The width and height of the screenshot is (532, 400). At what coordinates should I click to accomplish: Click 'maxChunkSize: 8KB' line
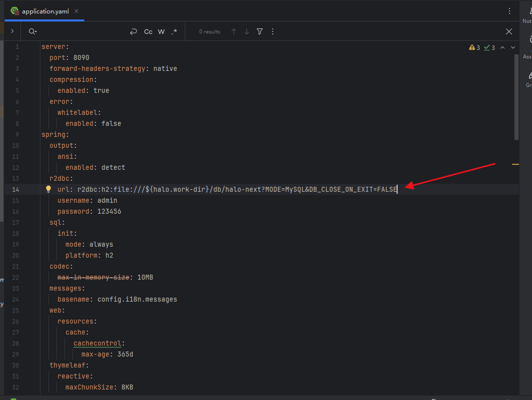coord(99,387)
